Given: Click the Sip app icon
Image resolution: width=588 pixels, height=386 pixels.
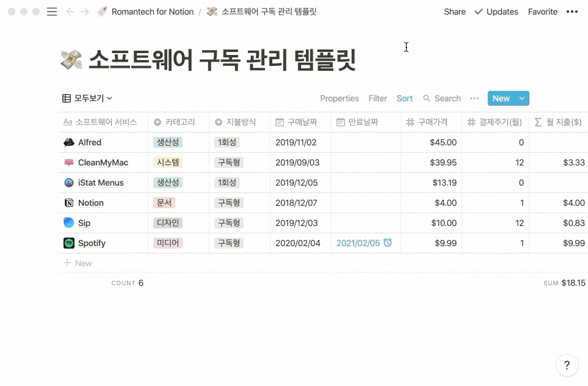Looking at the screenshot, I should [68, 223].
